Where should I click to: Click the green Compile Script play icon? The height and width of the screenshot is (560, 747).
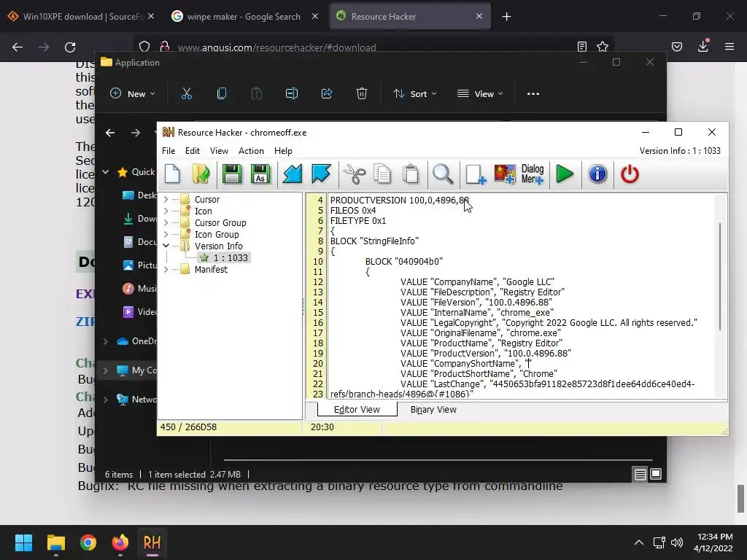point(565,174)
